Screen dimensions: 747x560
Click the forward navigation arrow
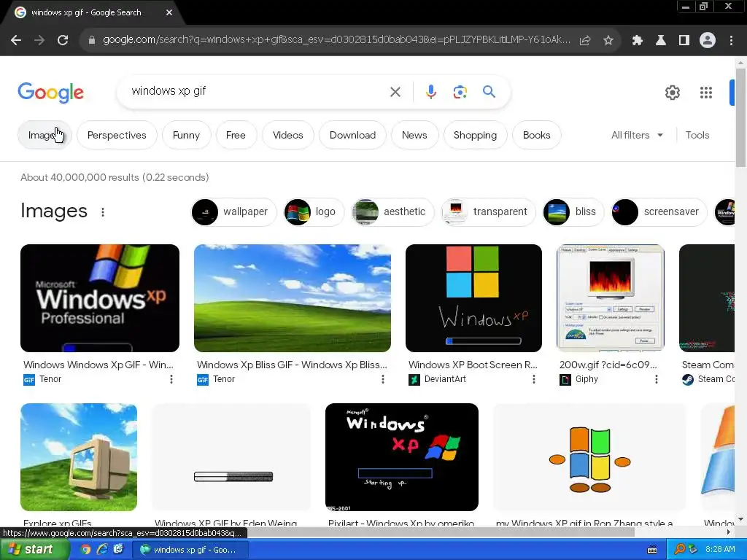39,41
